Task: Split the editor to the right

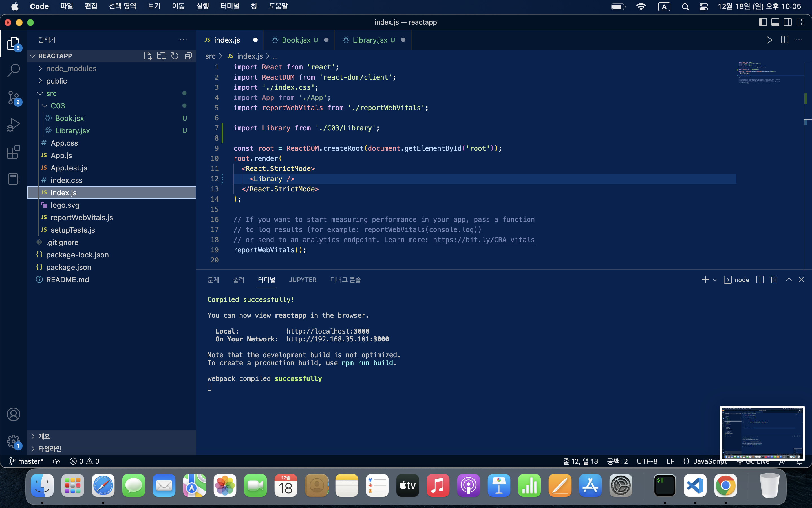Action: pos(784,40)
